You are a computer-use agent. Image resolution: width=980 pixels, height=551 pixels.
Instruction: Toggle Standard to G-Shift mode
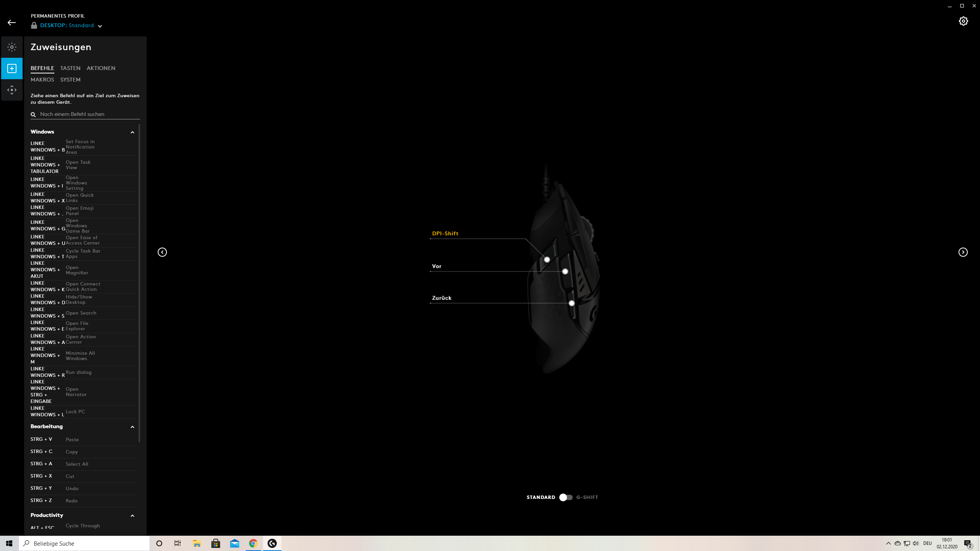(x=566, y=497)
